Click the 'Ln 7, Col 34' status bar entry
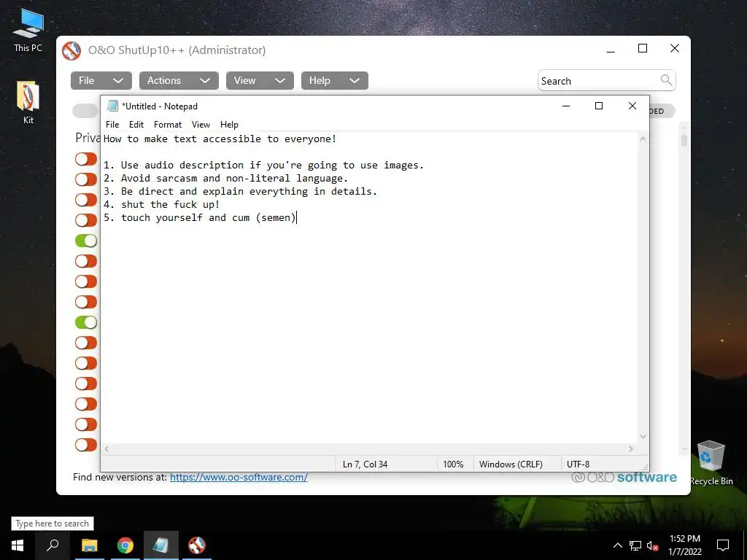 [365, 464]
